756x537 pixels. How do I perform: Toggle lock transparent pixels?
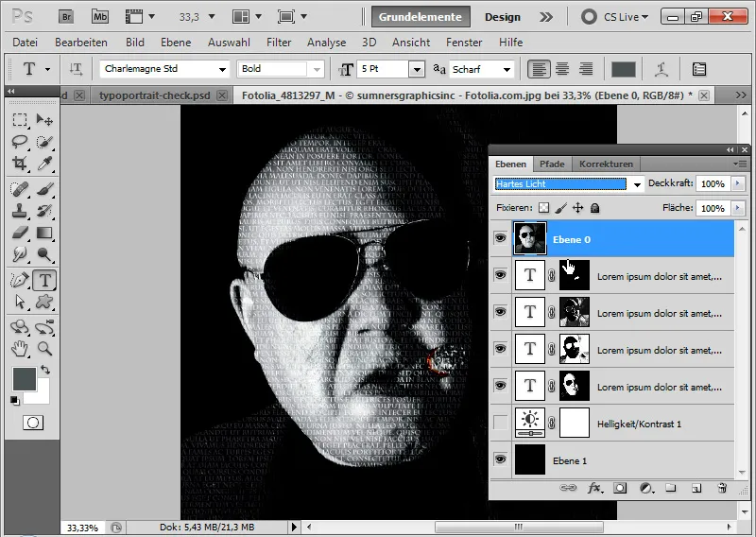[544, 208]
